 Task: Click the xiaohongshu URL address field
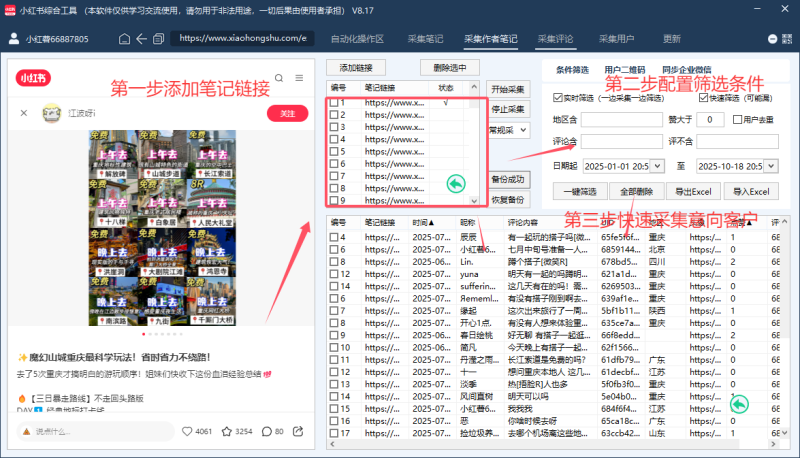click(242, 38)
